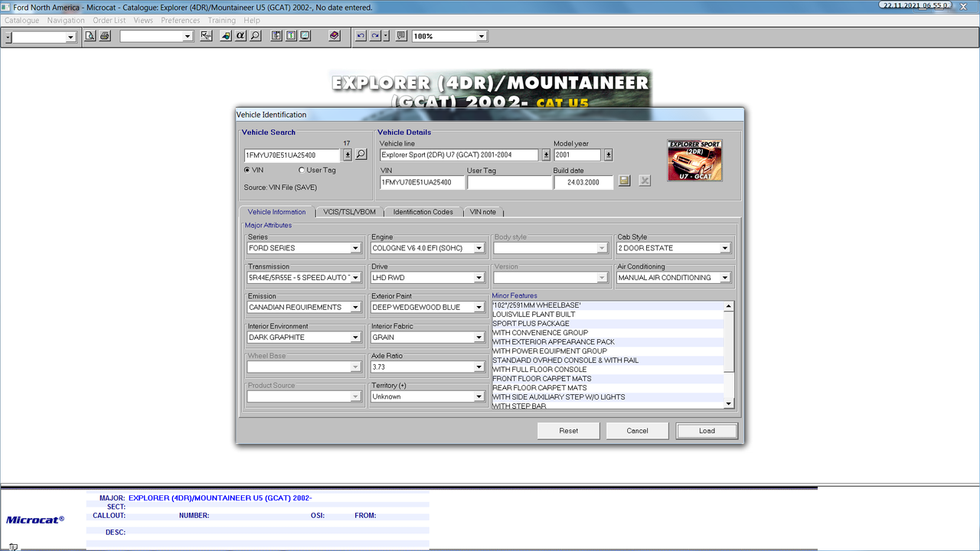Open the Model year dropdown

pyautogui.click(x=609, y=155)
